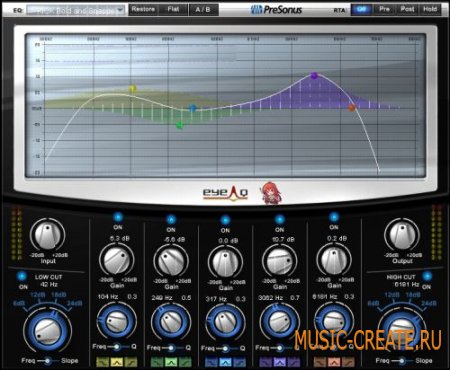Set RTA to Post
This screenshot has height=370, width=450.
tap(407, 9)
